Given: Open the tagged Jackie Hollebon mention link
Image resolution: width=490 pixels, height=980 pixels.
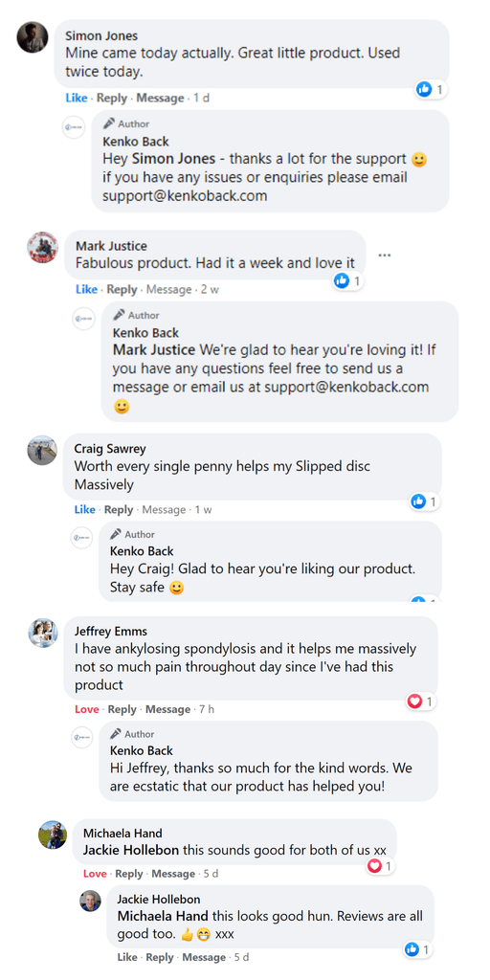Looking at the screenshot, I should pos(130,850).
